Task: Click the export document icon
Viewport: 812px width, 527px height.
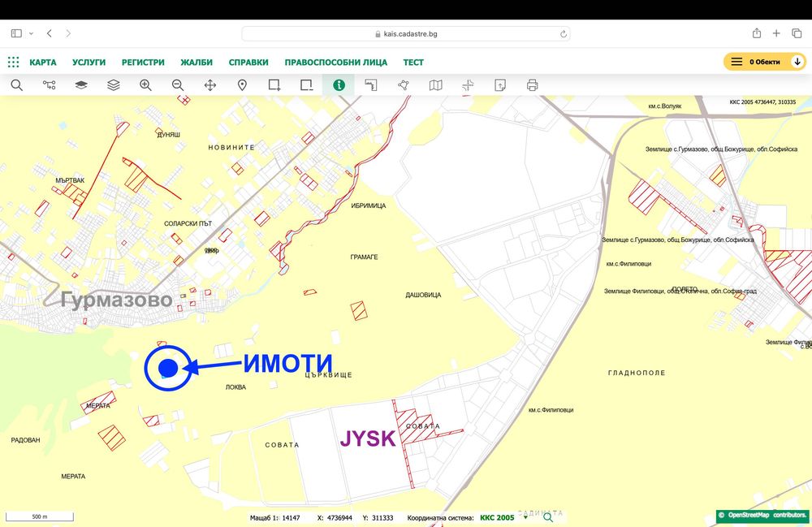Action: pyautogui.click(x=499, y=85)
